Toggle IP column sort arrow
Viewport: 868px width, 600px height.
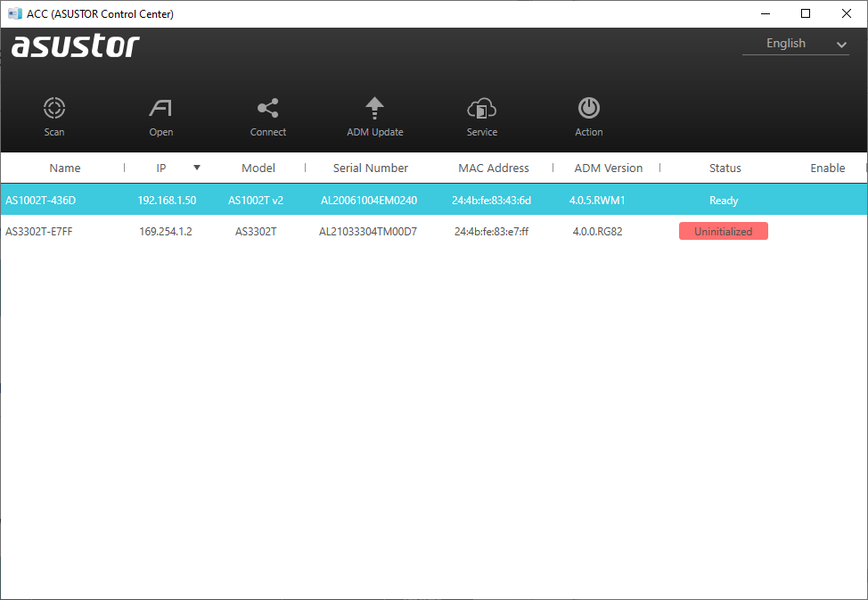pos(197,167)
